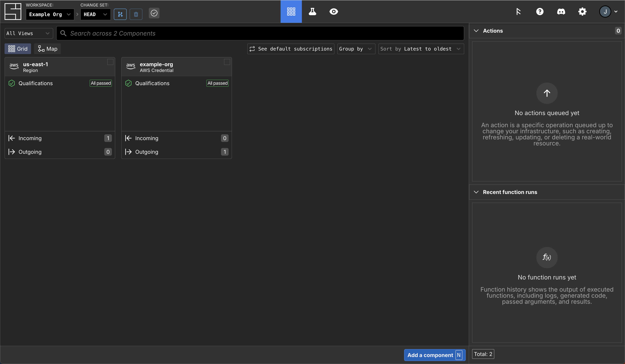Select the grid components view tab icon
The height and width of the screenshot is (364, 625).
click(291, 11)
